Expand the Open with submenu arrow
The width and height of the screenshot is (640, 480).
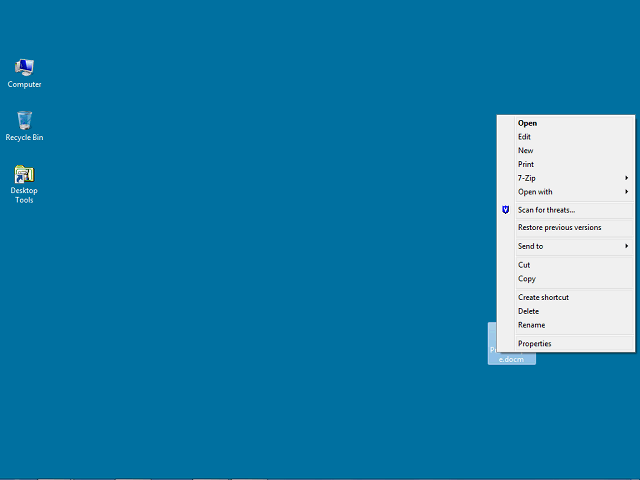(627, 192)
